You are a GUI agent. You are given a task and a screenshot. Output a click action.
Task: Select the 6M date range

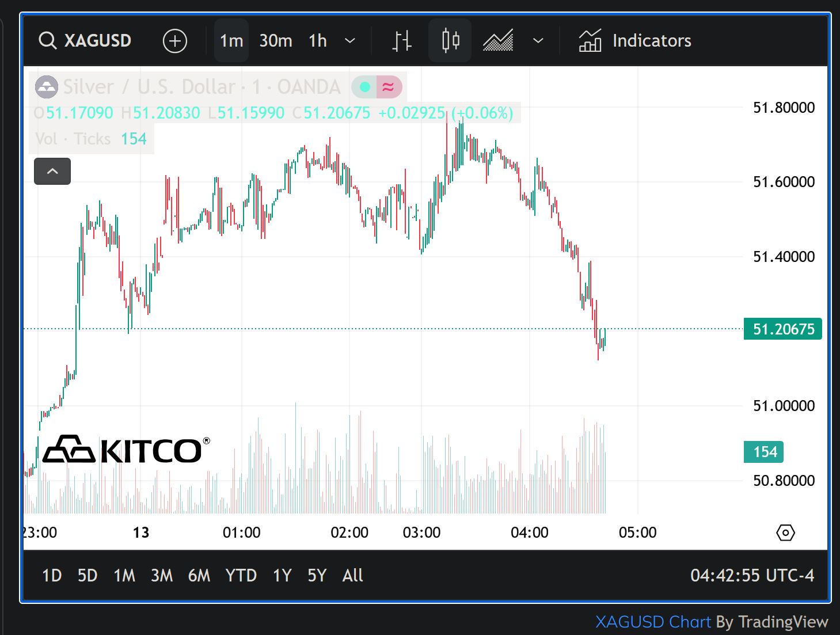click(x=199, y=575)
